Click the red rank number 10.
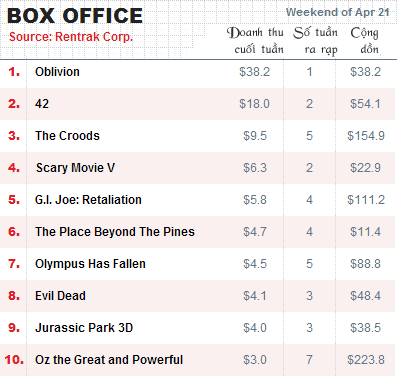The image size is (397, 376). 14,360
